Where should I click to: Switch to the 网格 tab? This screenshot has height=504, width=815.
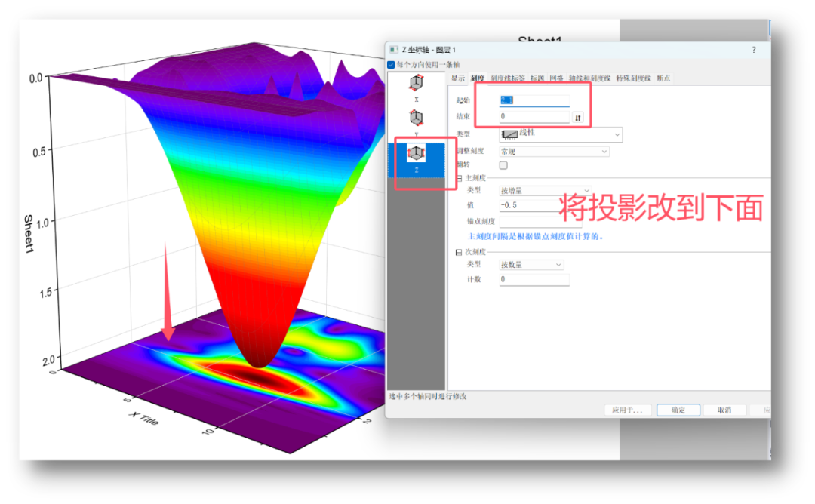[556, 78]
